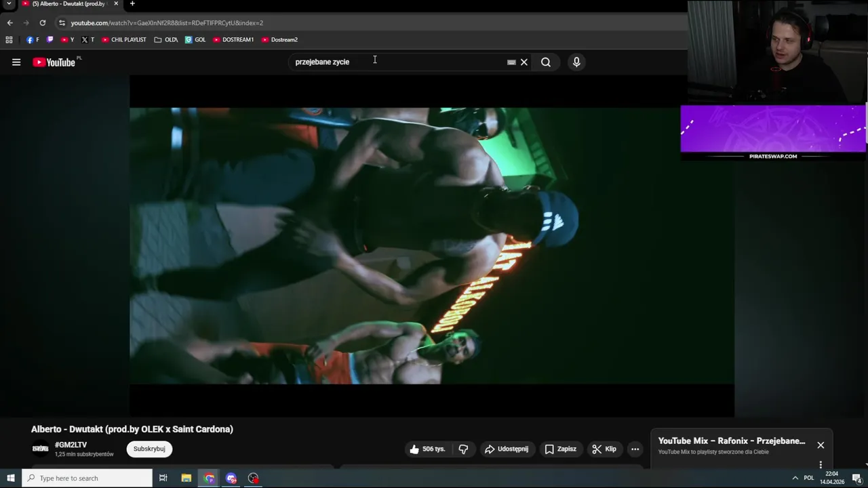Screen dimensions: 868x488
Task: Open clock and date 22:04
Action: tap(832, 479)
